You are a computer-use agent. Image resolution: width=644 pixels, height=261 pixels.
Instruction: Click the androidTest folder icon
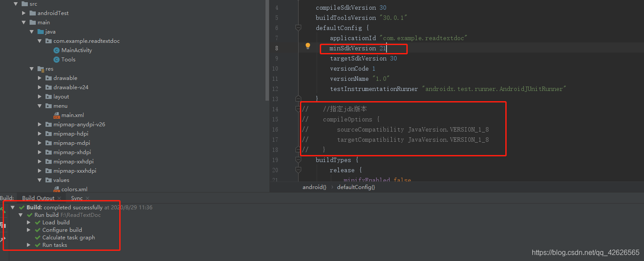pyautogui.click(x=33, y=13)
